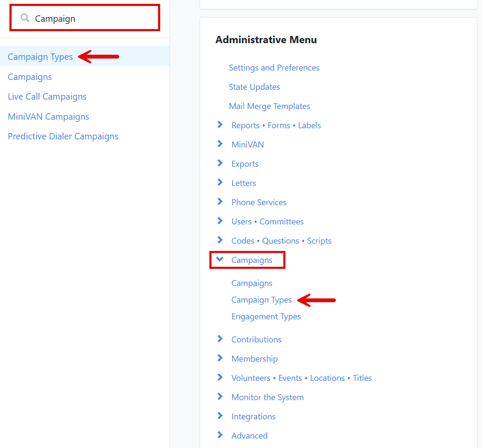
Task: Click the magnifier icon in the search box
Action: click(x=25, y=18)
